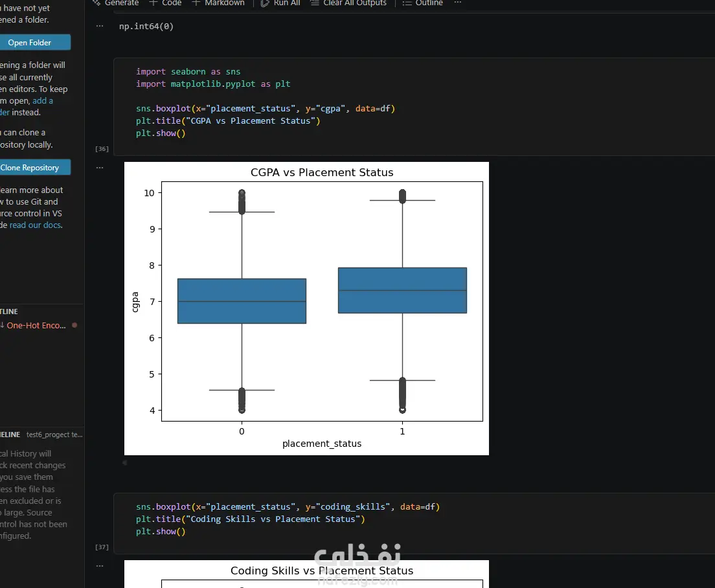The height and width of the screenshot is (588, 715).
Task: Click the coding_skills sns.boxplot code line
Action: coord(288,507)
